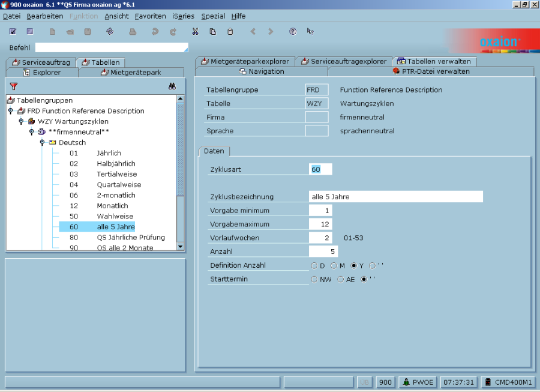The image size is (540, 392).
Task: Switch to the Mietgerätepark tab
Action: click(x=131, y=73)
